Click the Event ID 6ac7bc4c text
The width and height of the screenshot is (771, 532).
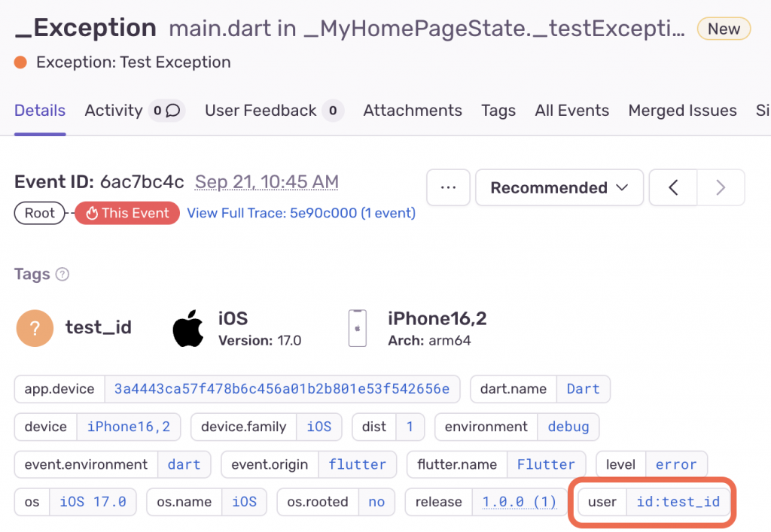point(99,182)
